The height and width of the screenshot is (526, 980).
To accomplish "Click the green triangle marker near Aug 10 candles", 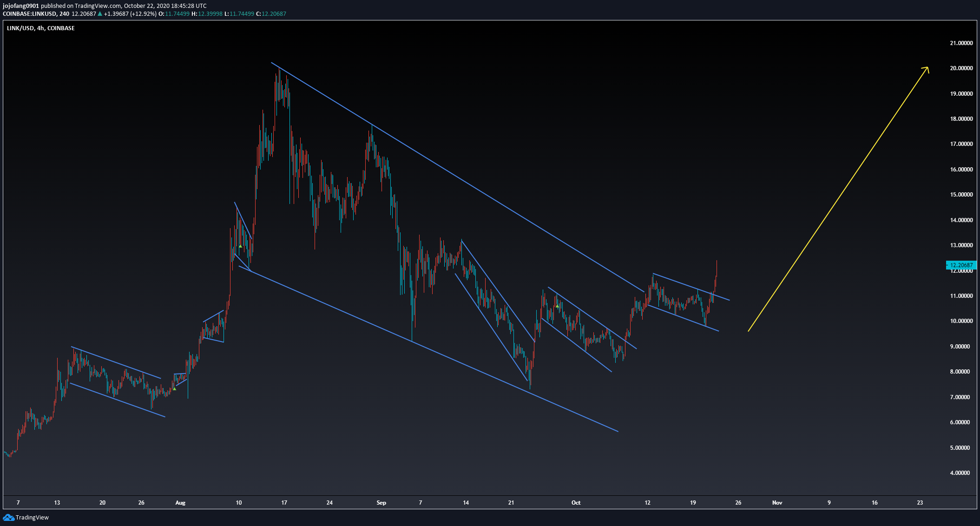I will [x=240, y=246].
